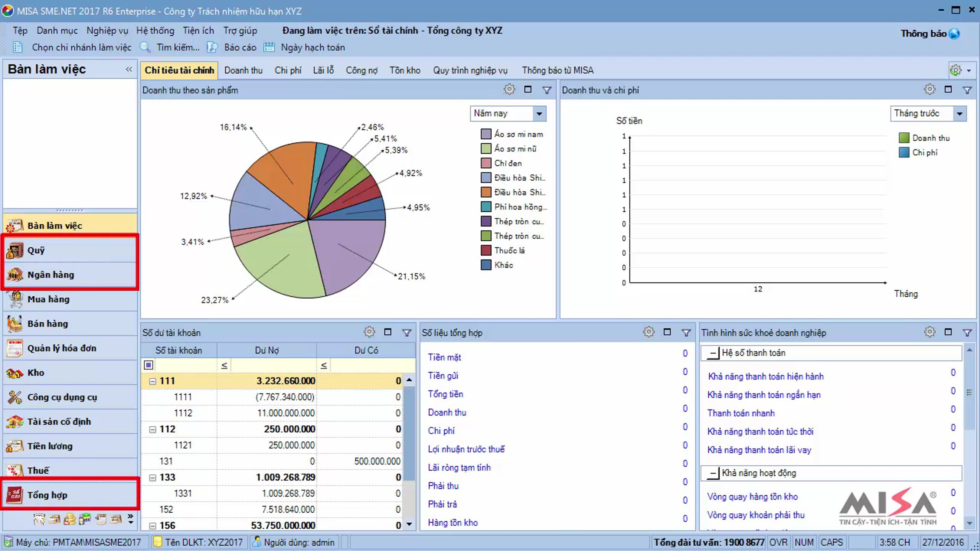The image size is (980, 551).
Task: Collapse account 156 in the balance table
Action: click(152, 526)
